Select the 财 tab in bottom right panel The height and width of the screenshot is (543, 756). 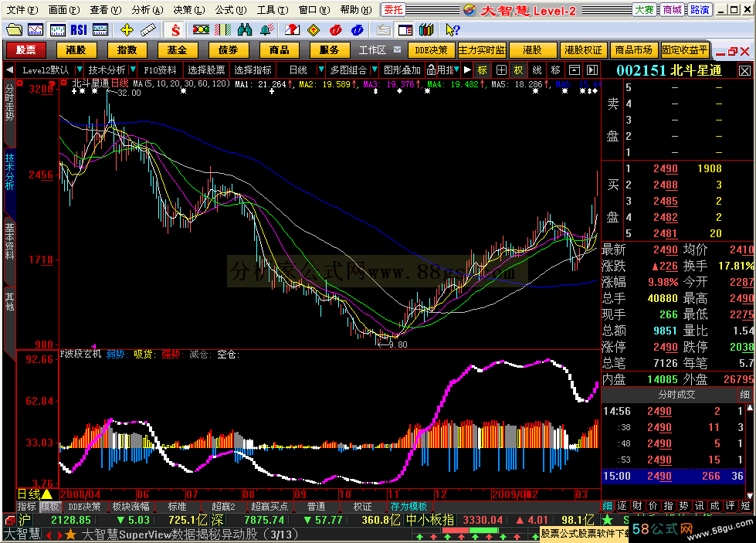tap(638, 506)
